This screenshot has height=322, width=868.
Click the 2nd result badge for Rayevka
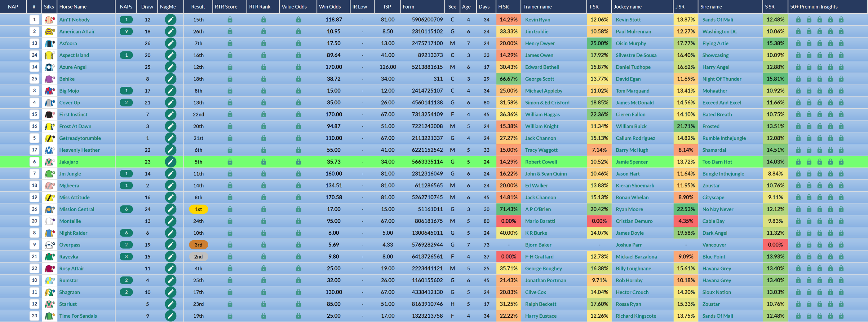pos(198,257)
